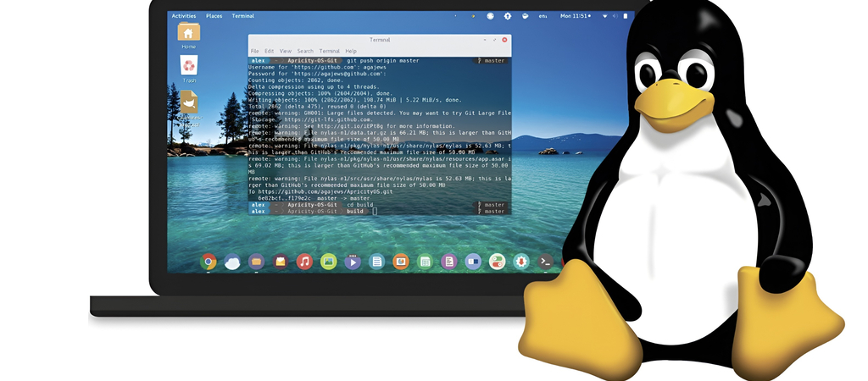This screenshot has height=381, width=868.
Task: Launch the white cloud app in dock
Action: 232,261
